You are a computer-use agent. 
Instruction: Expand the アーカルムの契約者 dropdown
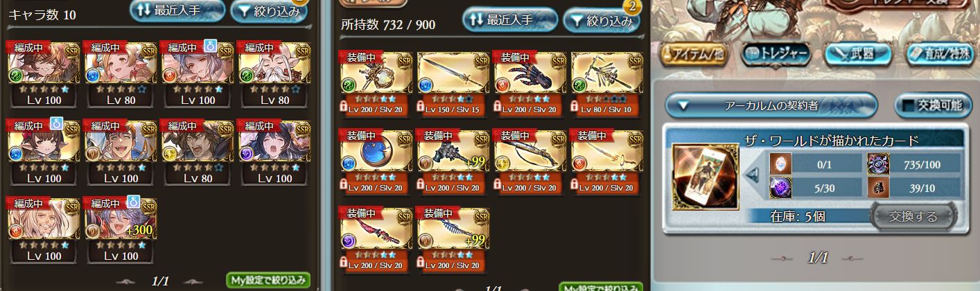(771, 106)
